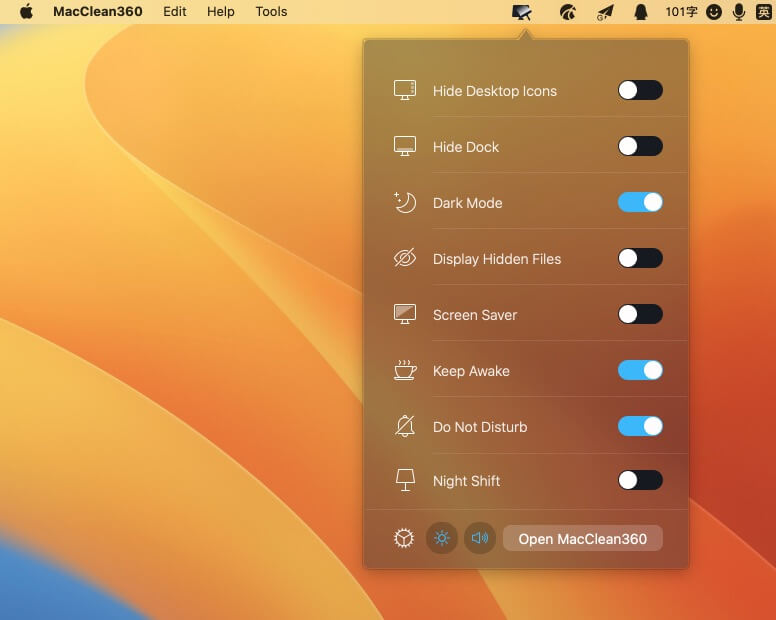Image resolution: width=776 pixels, height=620 pixels.
Task: Click the QQ penguin menu bar icon
Action: 641,12
